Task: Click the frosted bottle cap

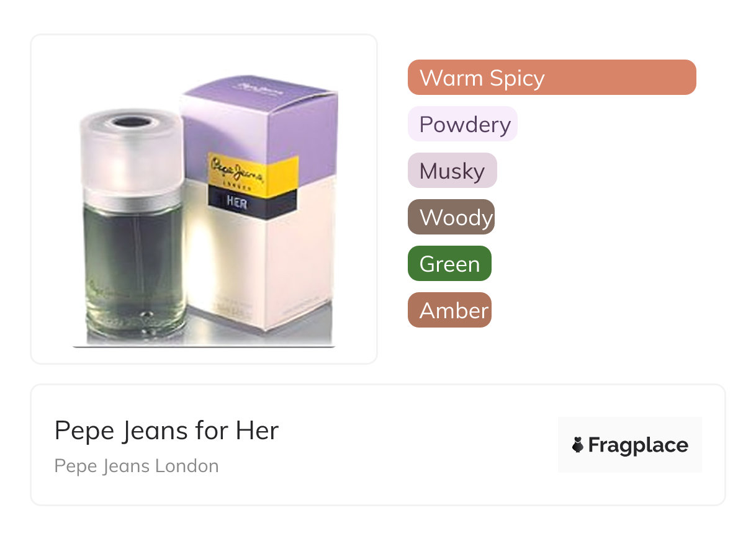Action: coord(131,155)
